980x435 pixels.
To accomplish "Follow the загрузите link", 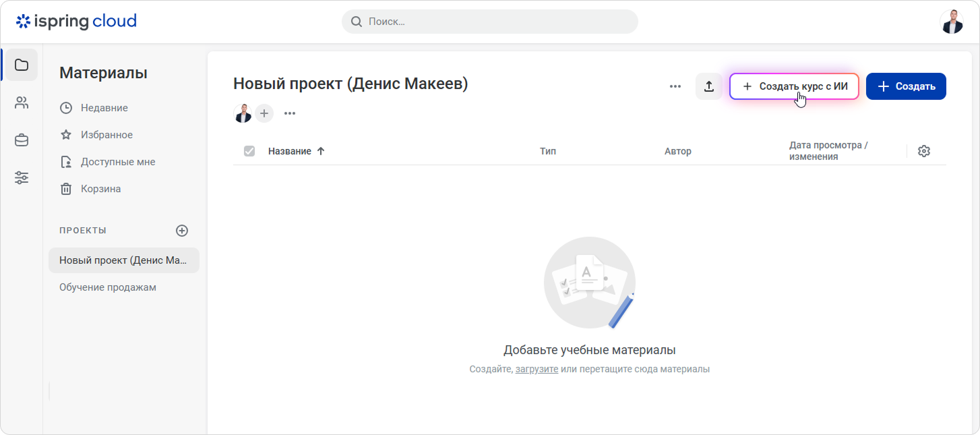I will 537,370.
